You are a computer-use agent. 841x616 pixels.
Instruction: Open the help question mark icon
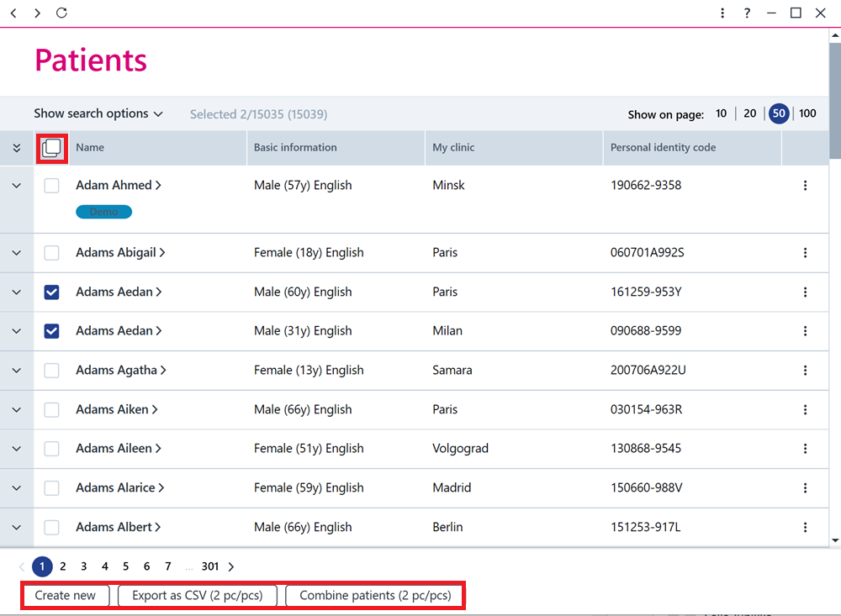747,13
